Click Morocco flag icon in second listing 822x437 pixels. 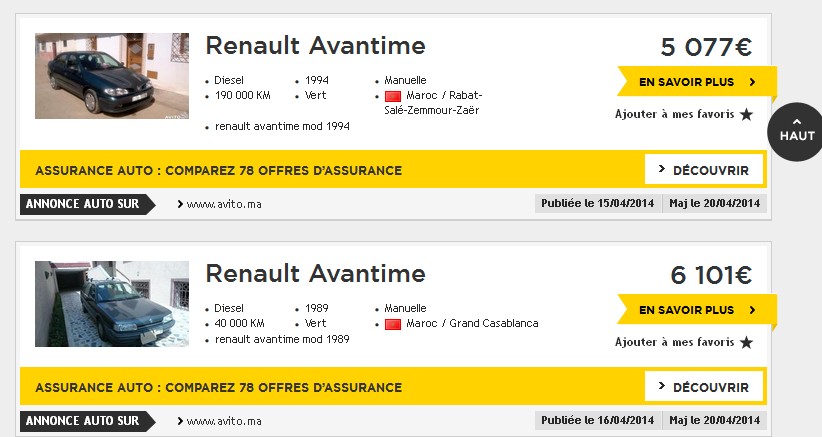392,324
